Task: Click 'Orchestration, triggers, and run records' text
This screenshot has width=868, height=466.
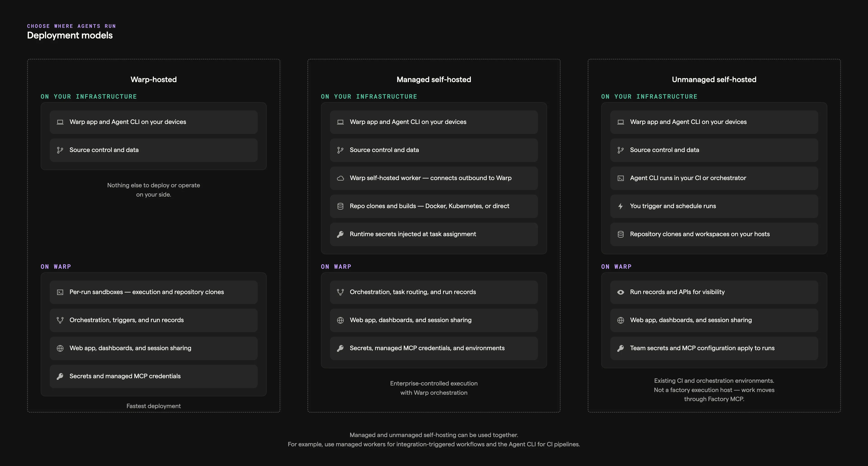Action: click(x=127, y=320)
